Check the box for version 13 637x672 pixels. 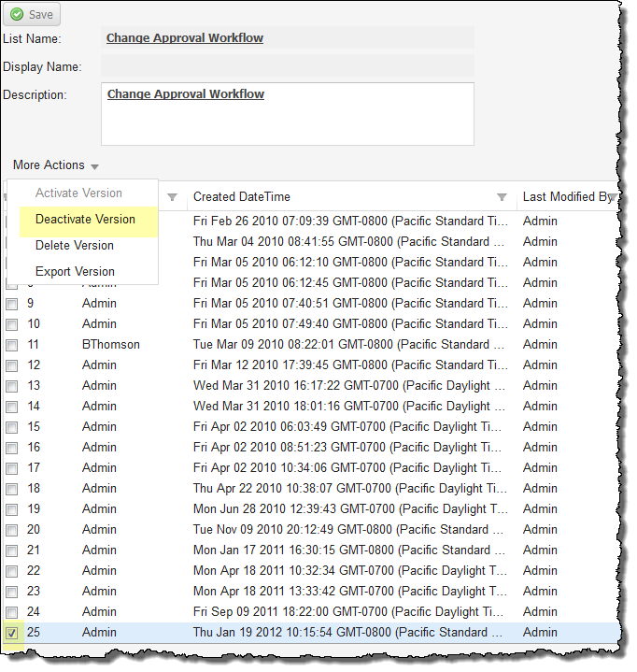click(11, 386)
